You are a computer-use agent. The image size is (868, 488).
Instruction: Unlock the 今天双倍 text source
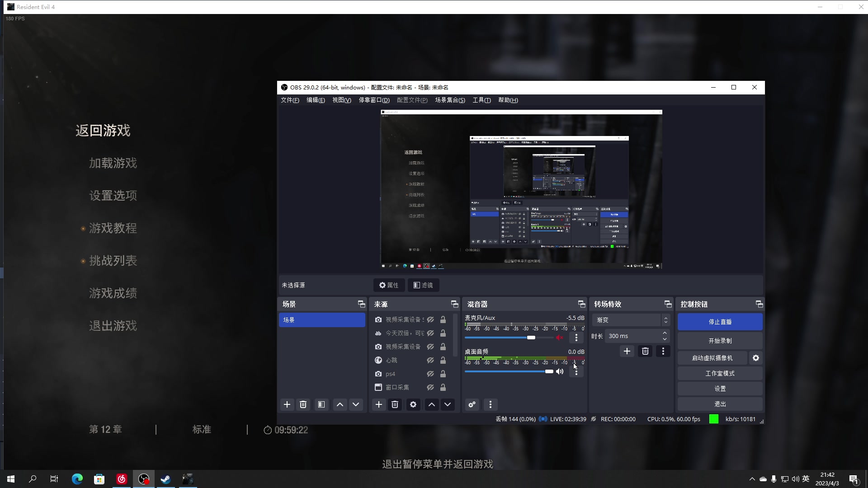tap(443, 333)
